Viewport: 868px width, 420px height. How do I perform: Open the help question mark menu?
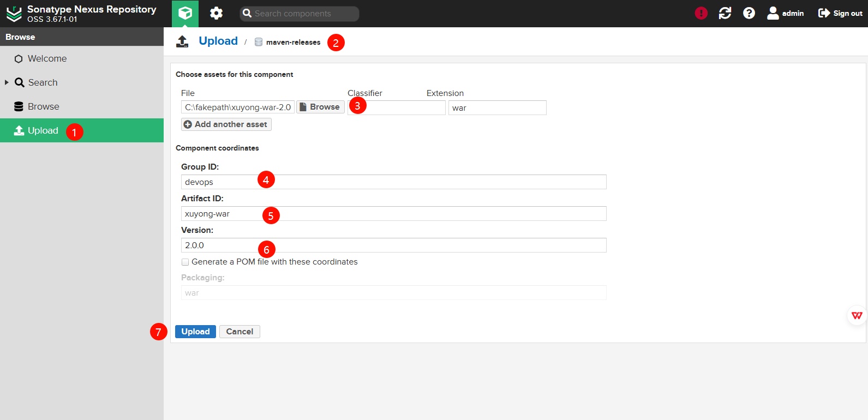749,13
